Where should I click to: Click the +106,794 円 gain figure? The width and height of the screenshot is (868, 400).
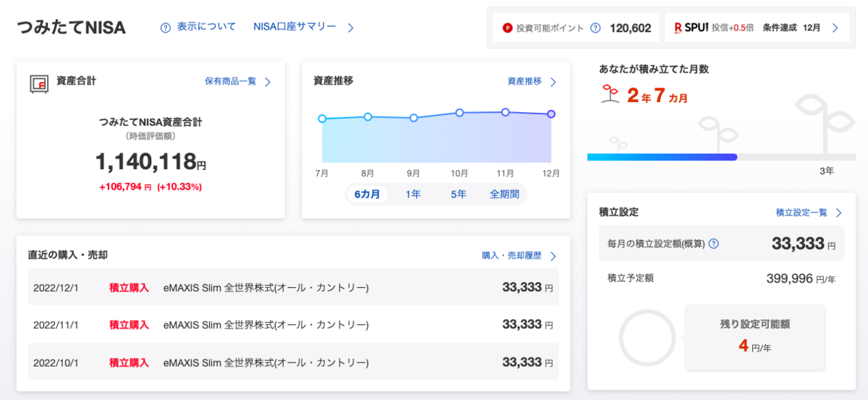pyautogui.click(x=125, y=187)
